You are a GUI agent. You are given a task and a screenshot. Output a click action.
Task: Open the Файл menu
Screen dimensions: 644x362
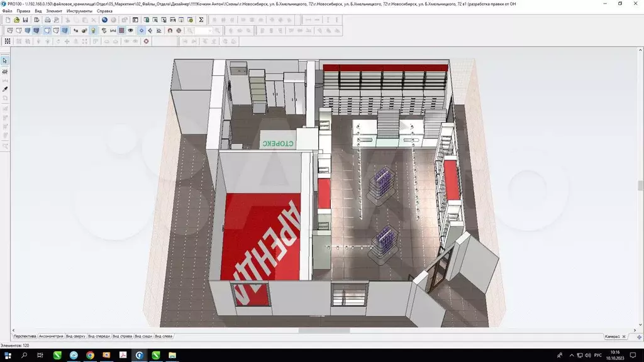coord(7,11)
